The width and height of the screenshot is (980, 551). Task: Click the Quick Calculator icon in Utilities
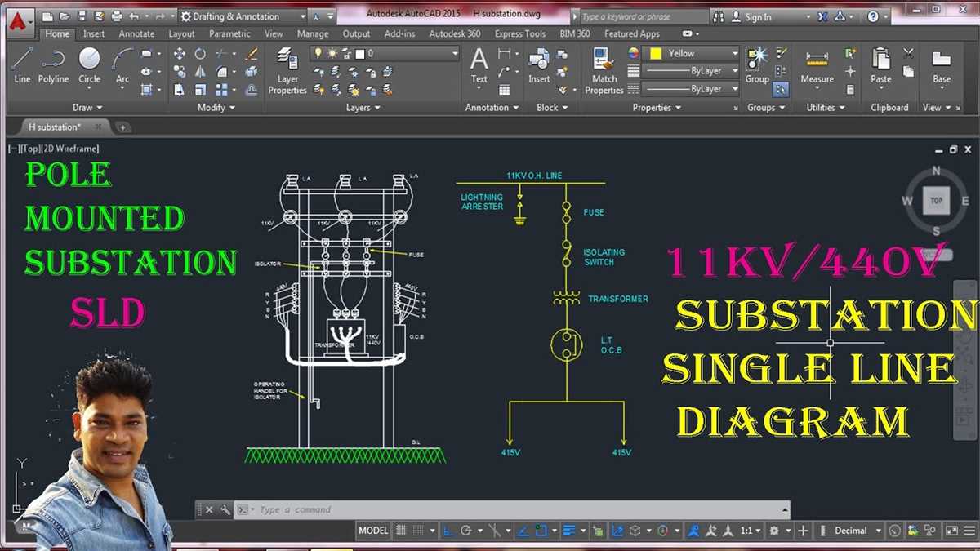click(x=850, y=89)
